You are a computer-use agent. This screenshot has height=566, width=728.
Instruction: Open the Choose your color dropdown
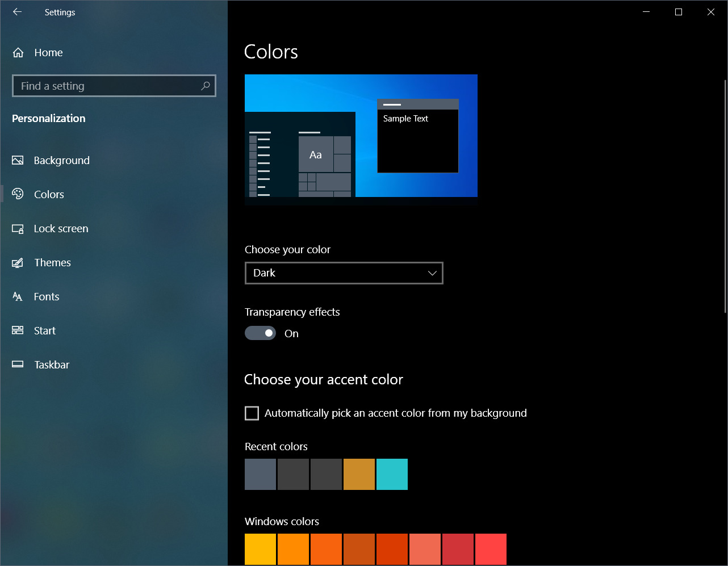coord(344,273)
